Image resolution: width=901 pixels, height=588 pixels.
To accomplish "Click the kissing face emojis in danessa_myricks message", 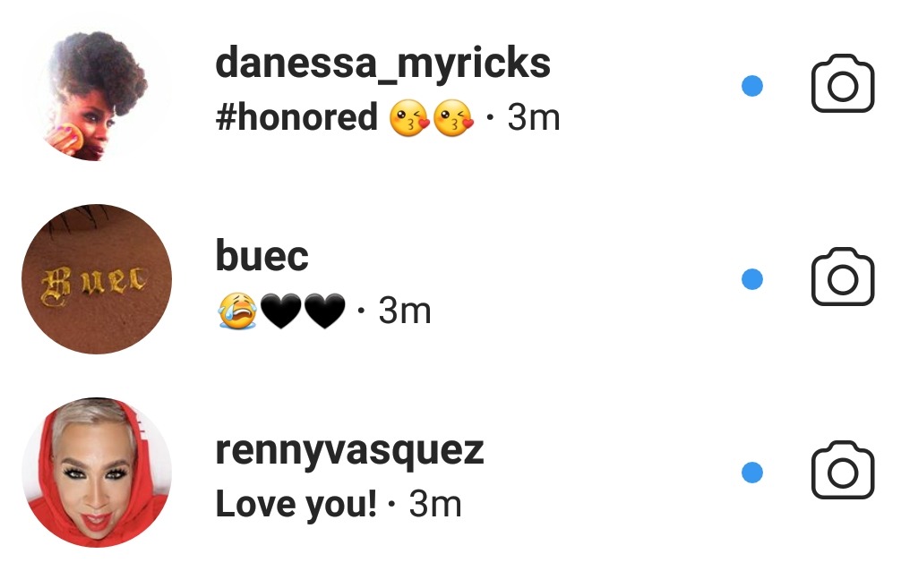I will 432,119.
